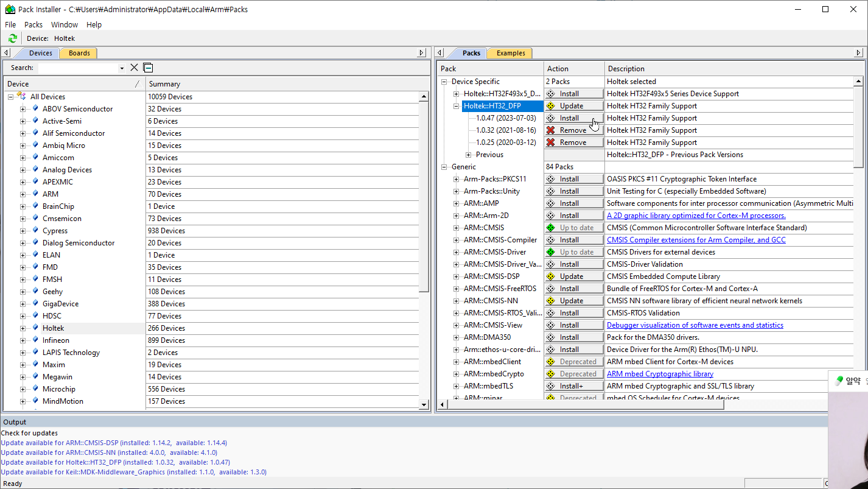
Task: Collapse the Generic packs group
Action: (445, 167)
